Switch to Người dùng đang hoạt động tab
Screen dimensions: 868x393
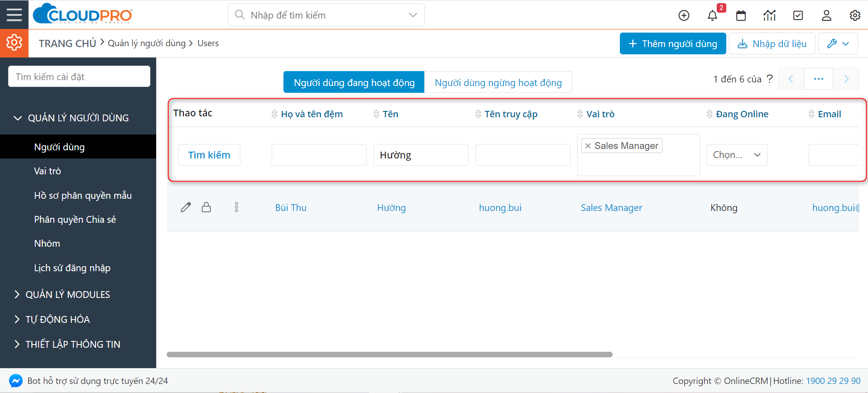354,82
